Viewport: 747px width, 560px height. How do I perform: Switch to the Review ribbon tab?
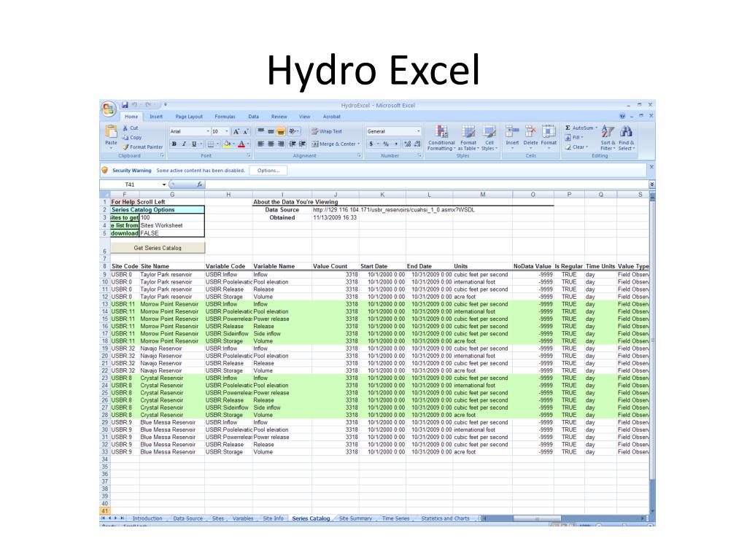[279, 117]
